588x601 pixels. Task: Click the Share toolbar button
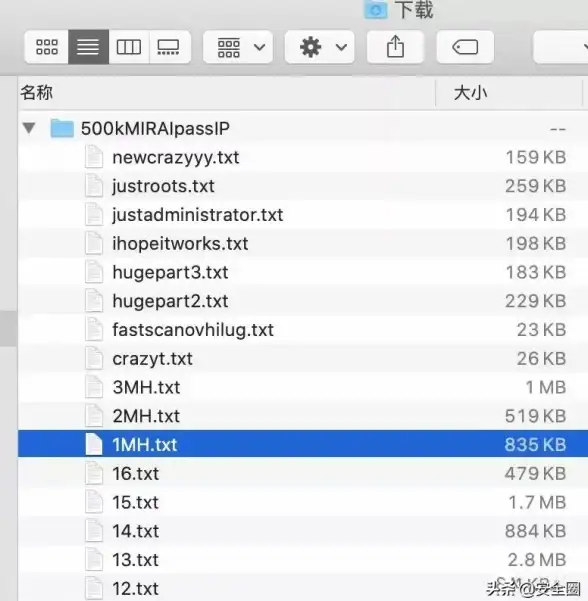[x=395, y=47]
